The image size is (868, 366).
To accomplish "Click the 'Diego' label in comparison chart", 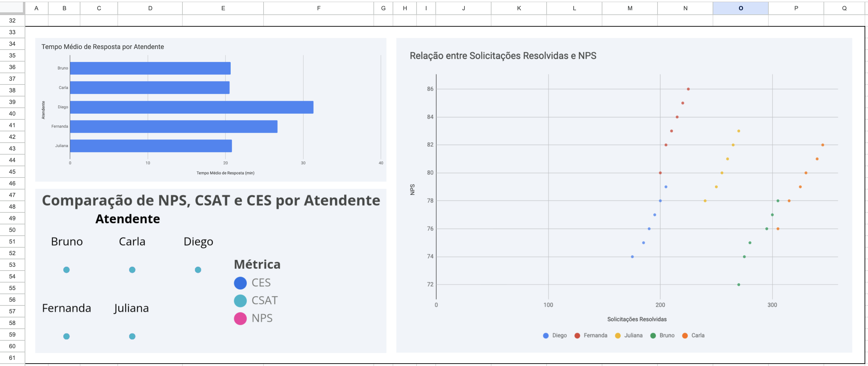I will 198,242.
